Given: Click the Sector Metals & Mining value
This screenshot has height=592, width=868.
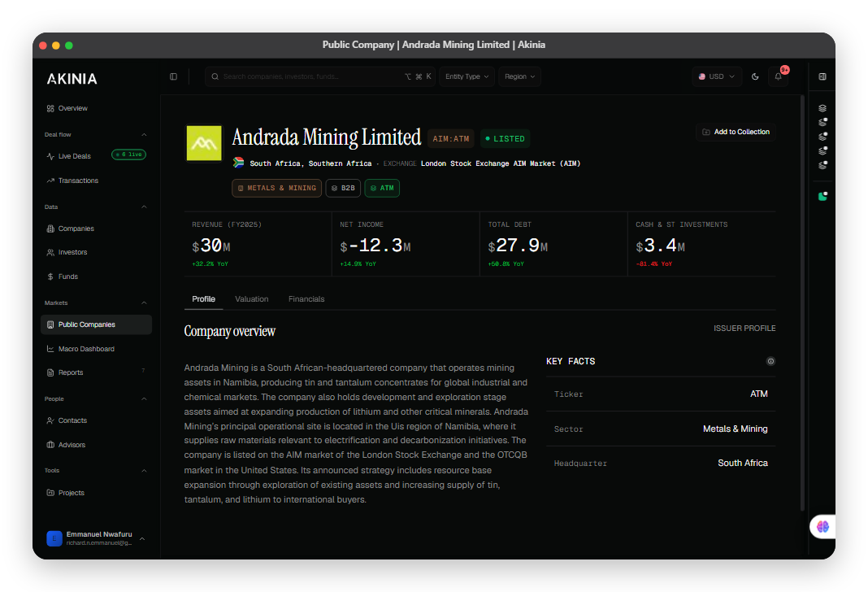Looking at the screenshot, I should pyautogui.click(x=736, y=429).
